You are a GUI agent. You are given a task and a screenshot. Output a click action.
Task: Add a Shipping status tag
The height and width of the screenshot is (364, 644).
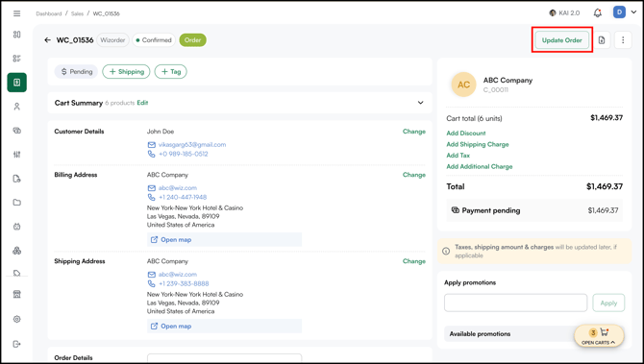(126, 71)
